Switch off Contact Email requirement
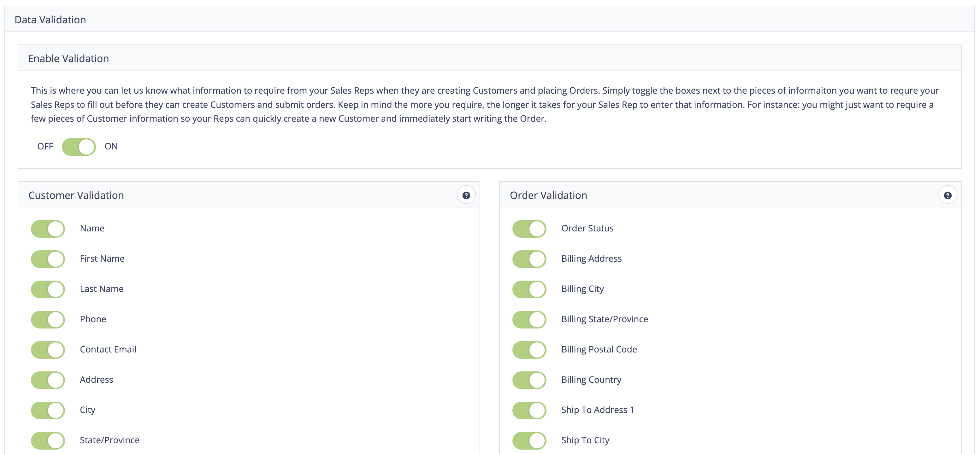Image resolution: width=980 pixels, height=454 pixels. pyautogui.click(x=48, y=350)
